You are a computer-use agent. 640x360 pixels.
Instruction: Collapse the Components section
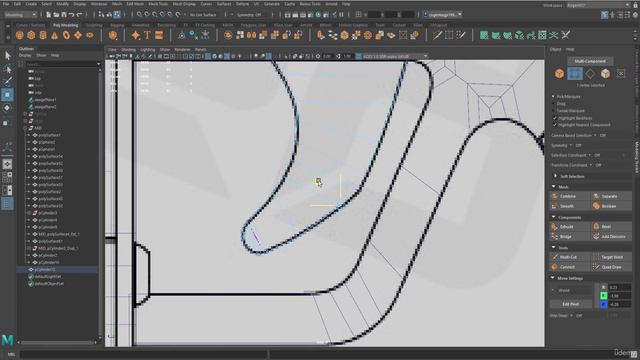coord(554,217)
